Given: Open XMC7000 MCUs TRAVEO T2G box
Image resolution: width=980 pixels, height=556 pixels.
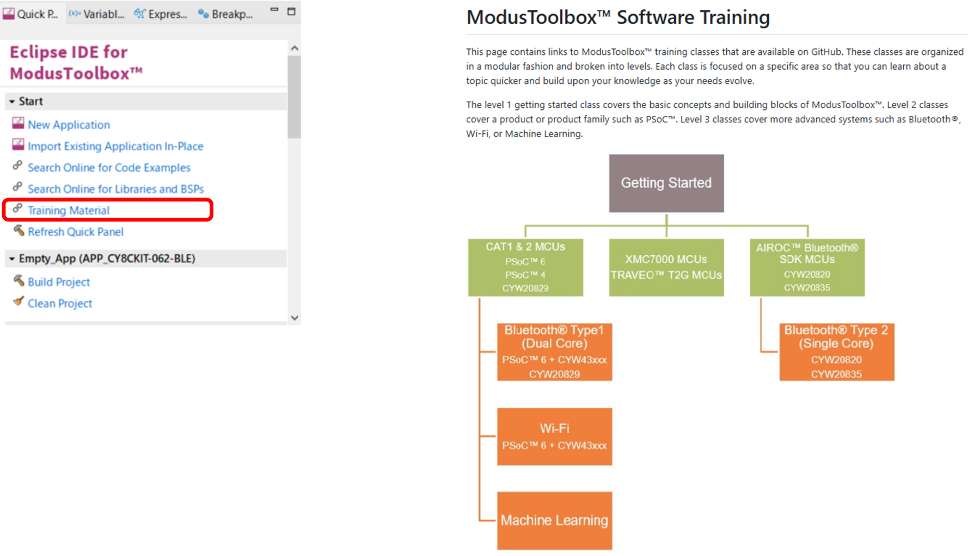Looking at the screenshot, I should [x=666, y=268].
